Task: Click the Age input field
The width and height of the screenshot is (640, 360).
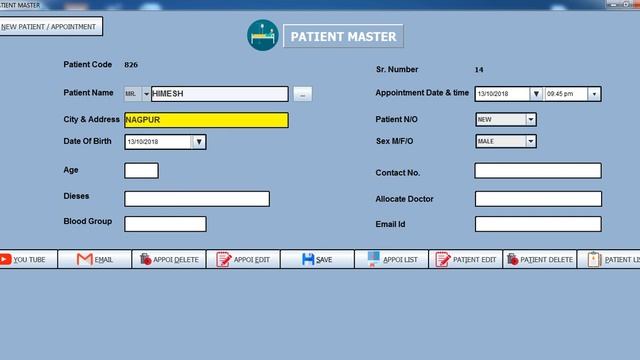Action: click(141, 171)
